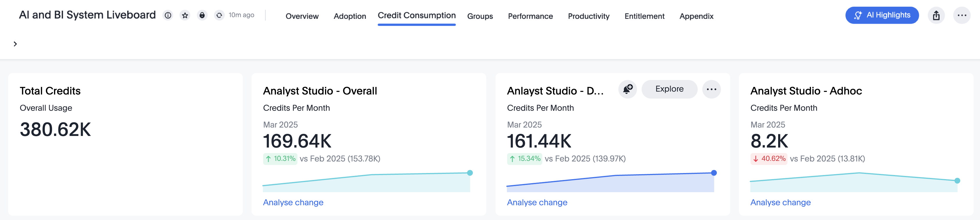Viewport: 980px width, 220px height.
Task: Click the 10.31% increase badge
Action: point(280,159)
